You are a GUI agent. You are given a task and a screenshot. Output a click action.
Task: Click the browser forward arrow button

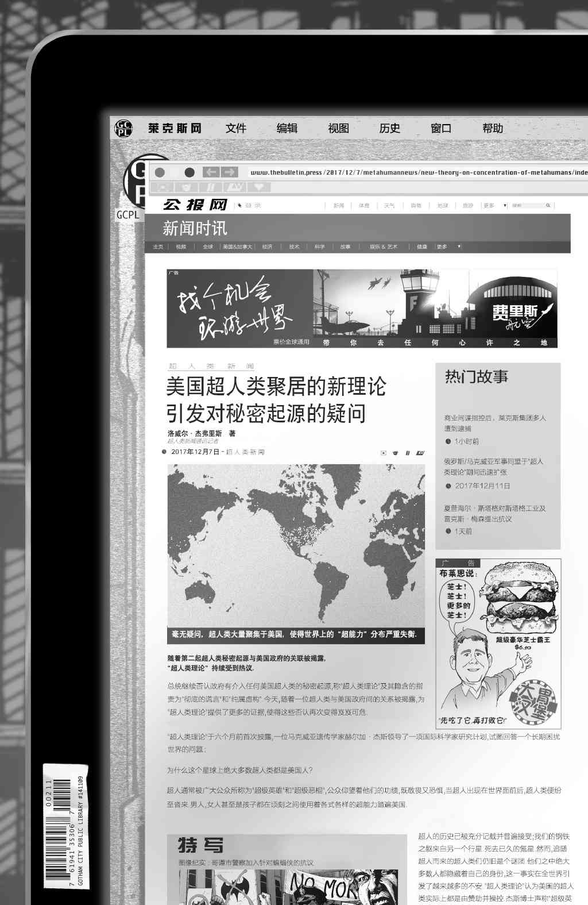pyautogui.click(x=230, y=172)
